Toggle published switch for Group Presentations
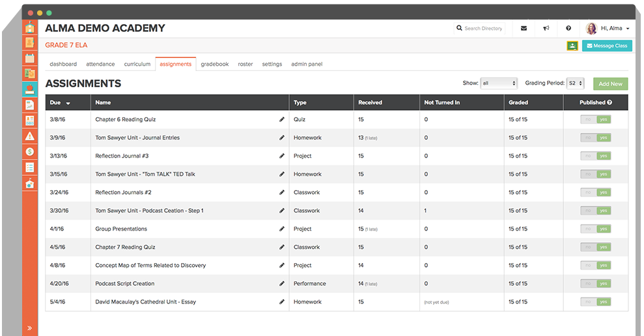Screen dimensions: 644x336 pyautogui.click(x=596, y=229)
